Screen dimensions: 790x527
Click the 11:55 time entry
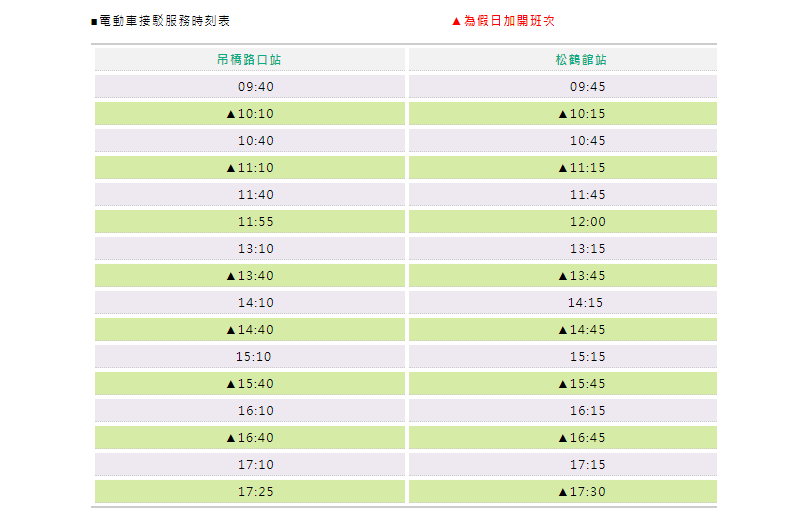255,222
